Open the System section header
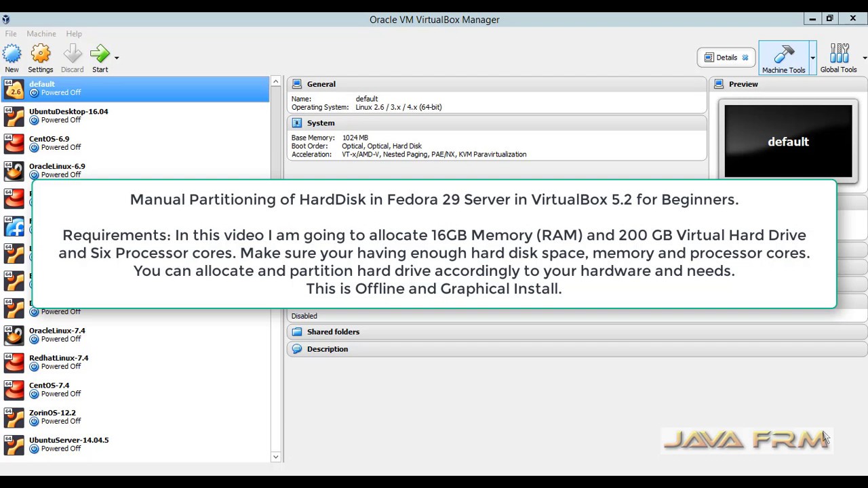The height and width of the screenshot is (488, 868). coord(497,123)
